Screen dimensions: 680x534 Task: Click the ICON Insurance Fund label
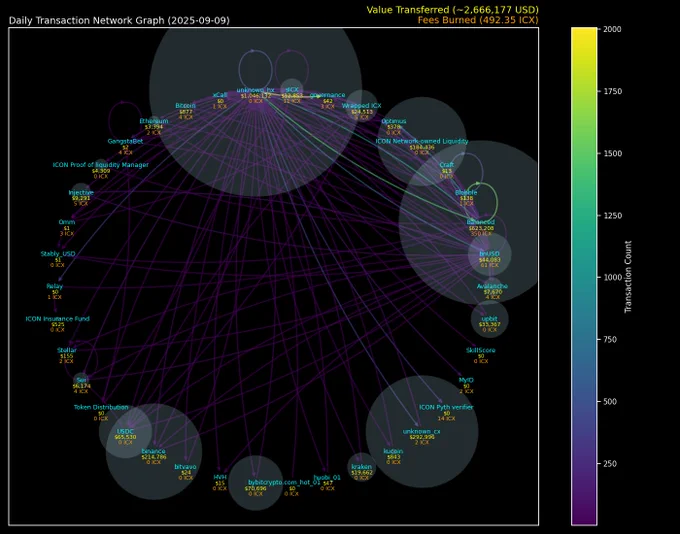point(57,318)
